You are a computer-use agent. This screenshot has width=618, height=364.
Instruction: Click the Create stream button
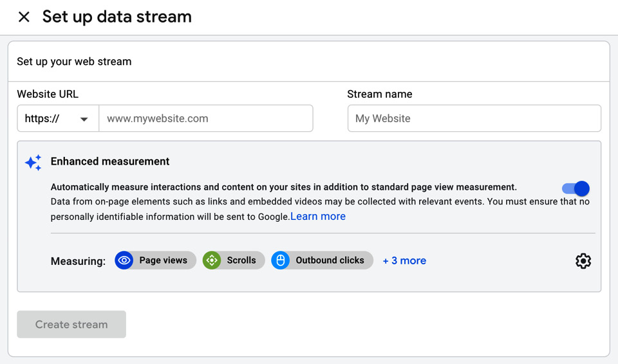click(x=71, y=324)
